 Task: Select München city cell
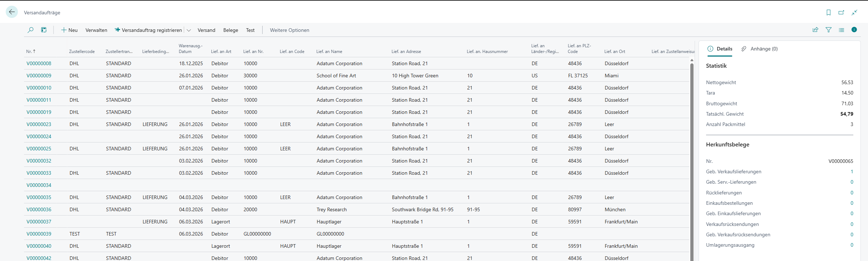615,209
